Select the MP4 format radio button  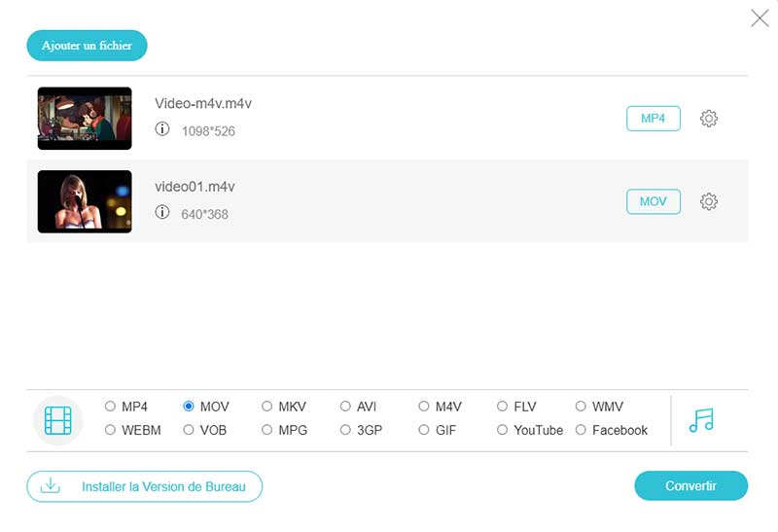tap(110, 407)
